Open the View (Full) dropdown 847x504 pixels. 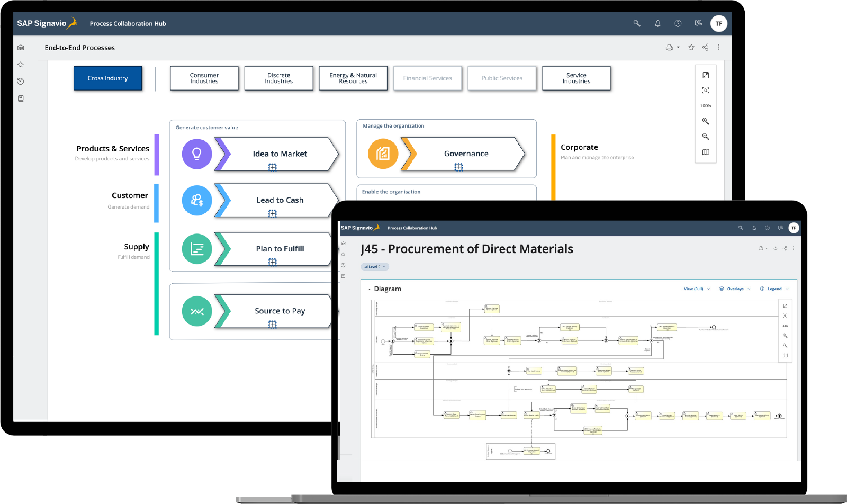[695, 289]
